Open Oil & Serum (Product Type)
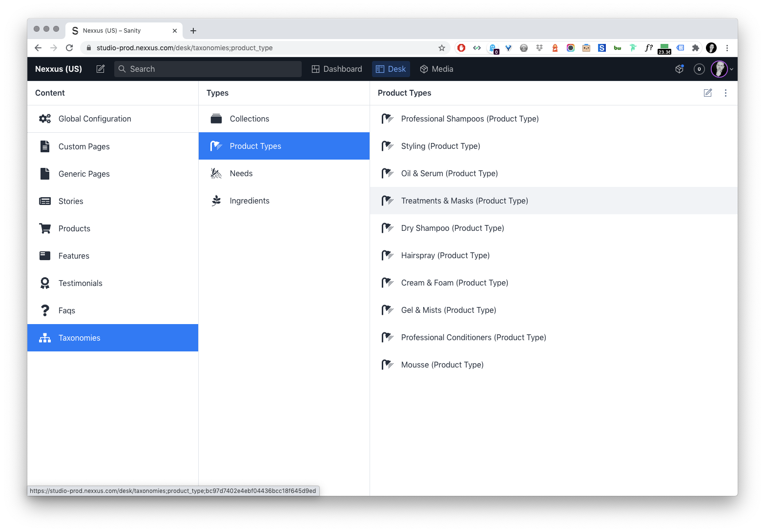 [554, 173]
